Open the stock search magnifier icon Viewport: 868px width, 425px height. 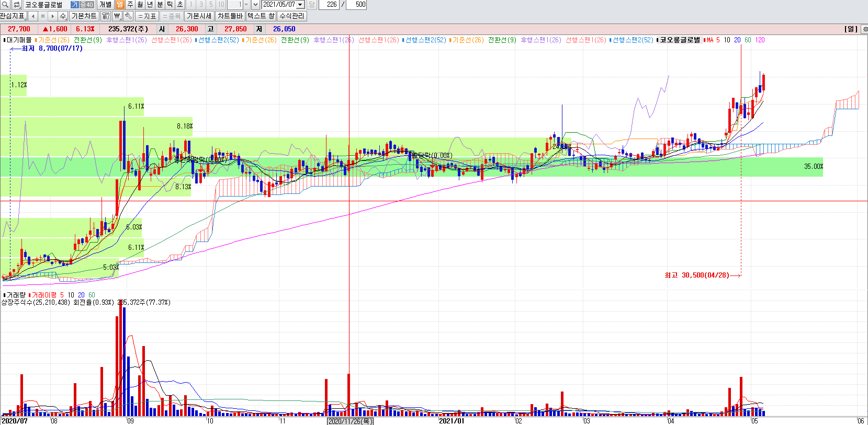tap(5, 5)
